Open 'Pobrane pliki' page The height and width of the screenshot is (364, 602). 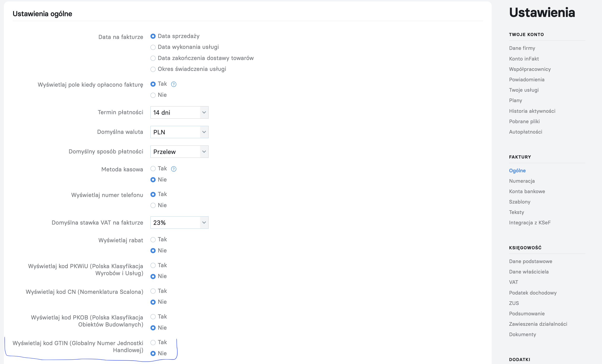click(524, 121)
